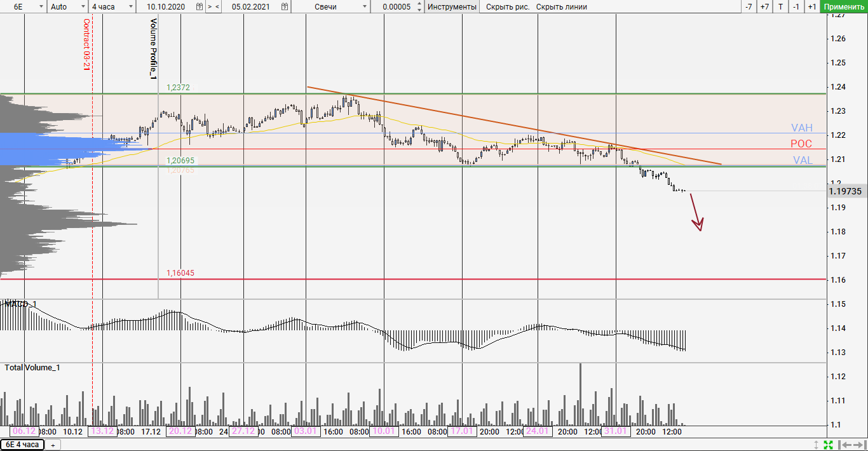Shift date range forward with '>' button
Screen dimensions: 868x451
[x=210, y=7]
